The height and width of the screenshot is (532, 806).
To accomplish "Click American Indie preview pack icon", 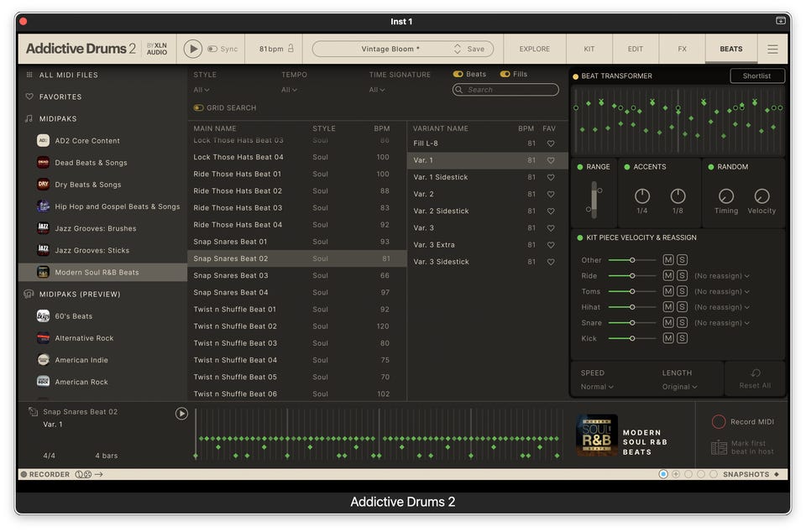I will click(43, 360).
